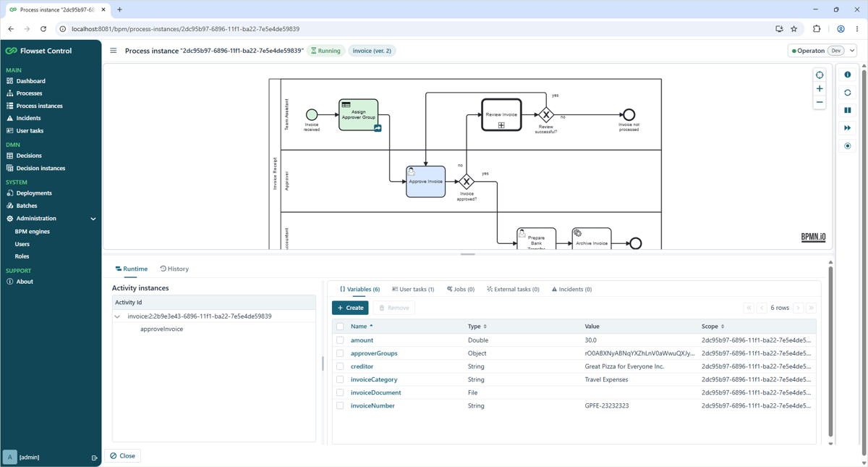Check the invoiceDocument variable row
Image resolution: width=868 pixels, height=467 pixels.
tap(340, 392)
